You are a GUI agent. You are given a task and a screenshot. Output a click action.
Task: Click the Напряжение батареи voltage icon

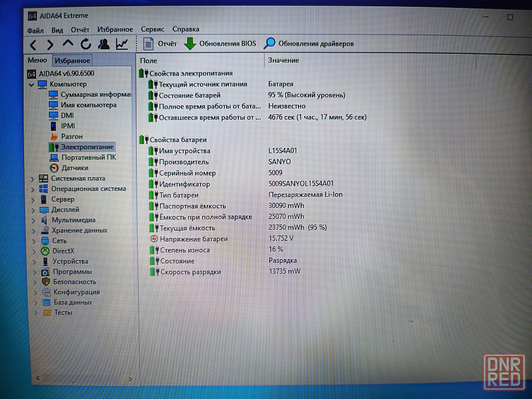tap(154, 239)
